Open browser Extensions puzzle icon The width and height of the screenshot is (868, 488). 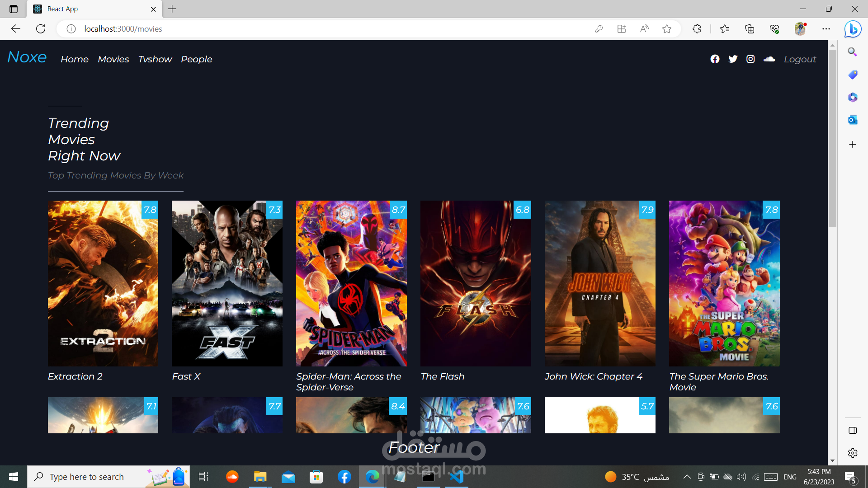697,29
